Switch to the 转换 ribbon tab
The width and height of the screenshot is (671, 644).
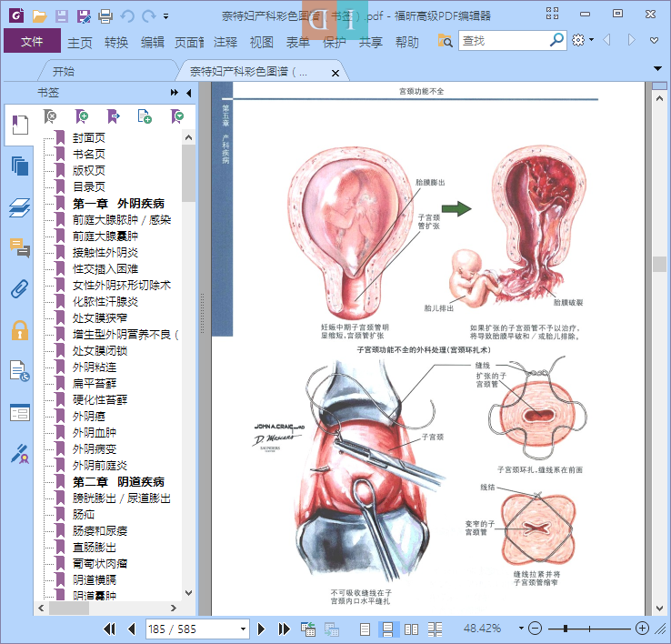click(x=116, y=43)
